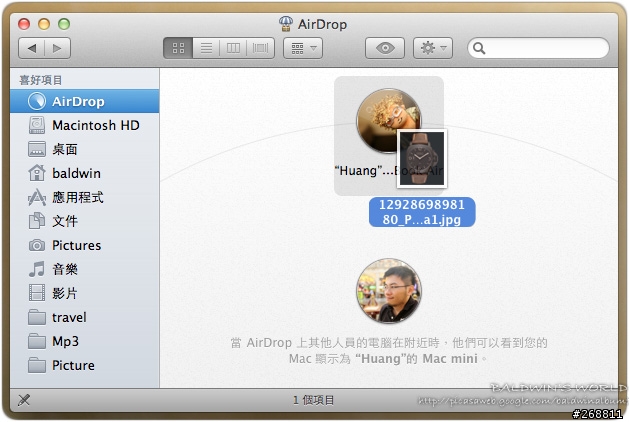Open Pictures in the sidebar
629x422 pixels.
(85, 245)
